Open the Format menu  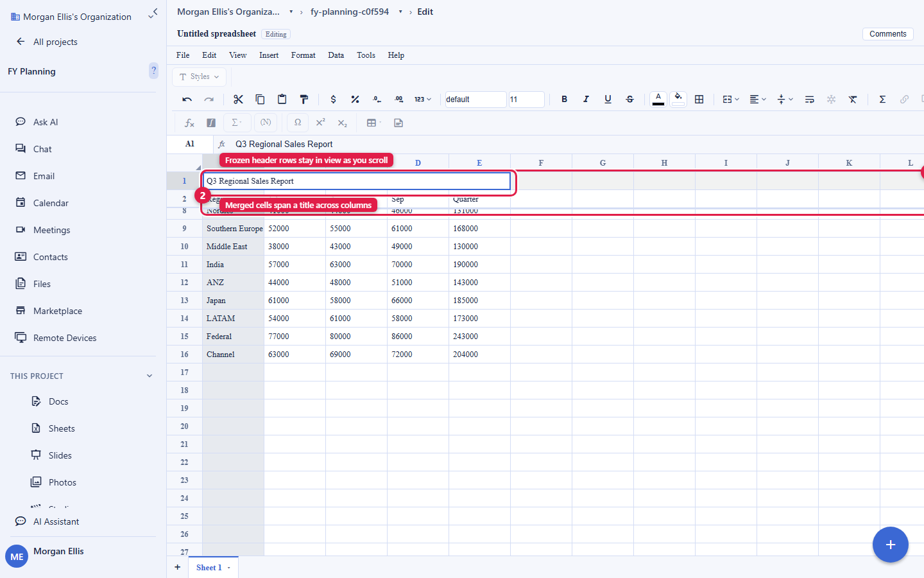(303, 55)
